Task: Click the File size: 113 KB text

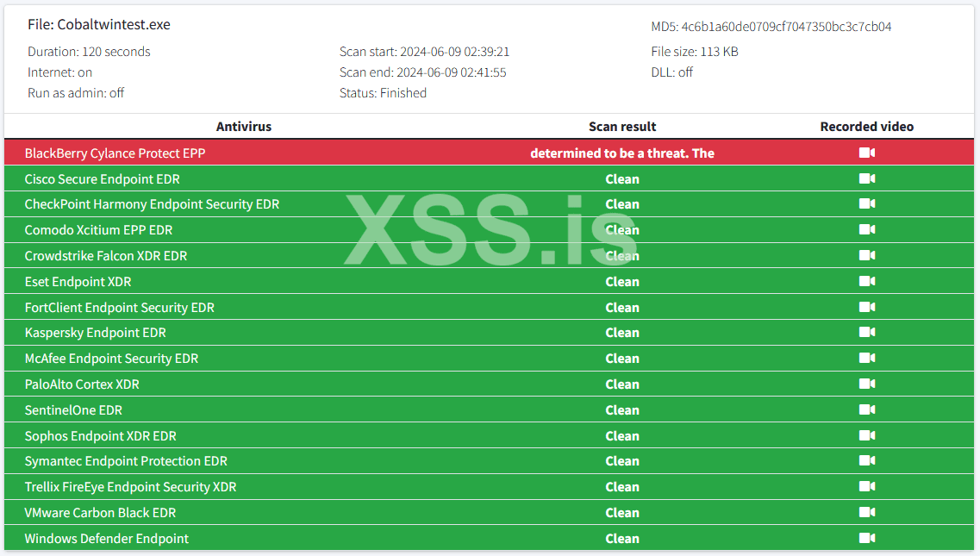Action: click(x=695, y=51)
